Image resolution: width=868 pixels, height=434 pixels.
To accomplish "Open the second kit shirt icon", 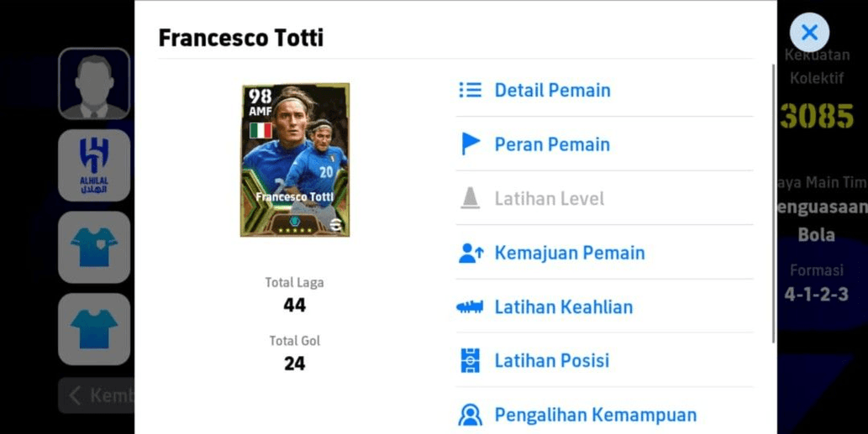I will [x=94, y=329].
